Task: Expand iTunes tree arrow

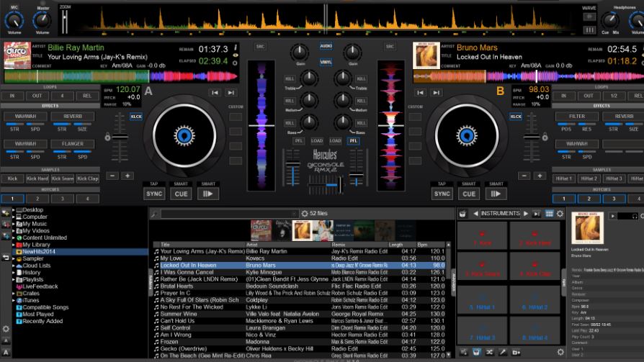Action: [x=13, y=300]
